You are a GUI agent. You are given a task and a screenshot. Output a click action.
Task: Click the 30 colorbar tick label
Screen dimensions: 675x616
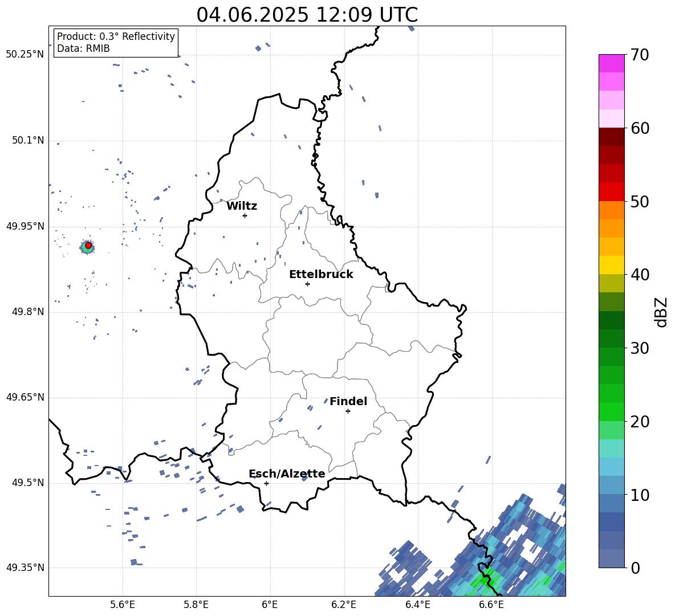(x=640, y=348)
